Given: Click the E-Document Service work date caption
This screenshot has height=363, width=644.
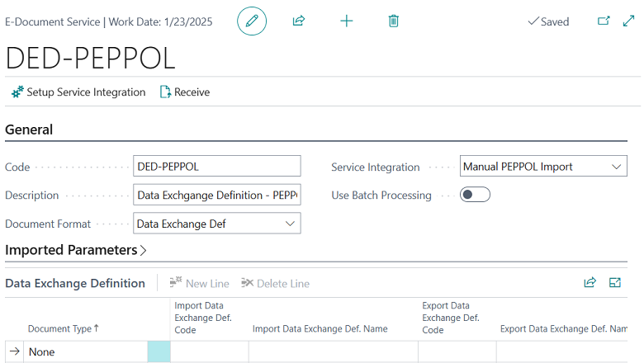Looking at the screenshot, I should [x=108, y=21].
